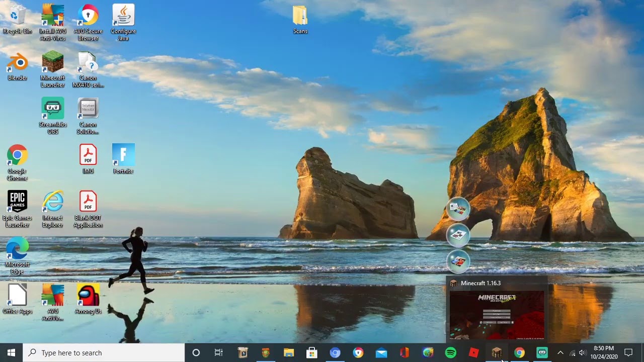Click the Roblox taskbar icon
This screenshot has width=644, height=362.
point(474,353)
